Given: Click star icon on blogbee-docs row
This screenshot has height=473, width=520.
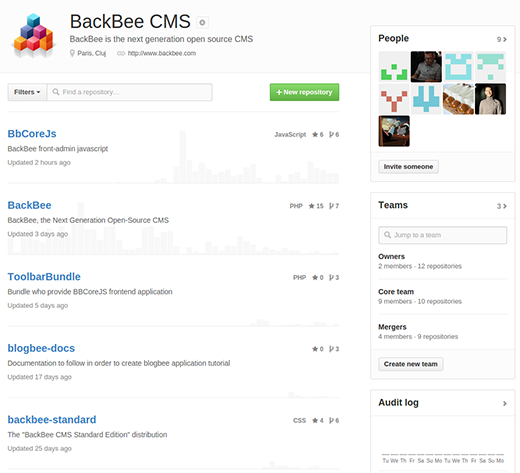Looking at the screenshot, I should 315,349.
